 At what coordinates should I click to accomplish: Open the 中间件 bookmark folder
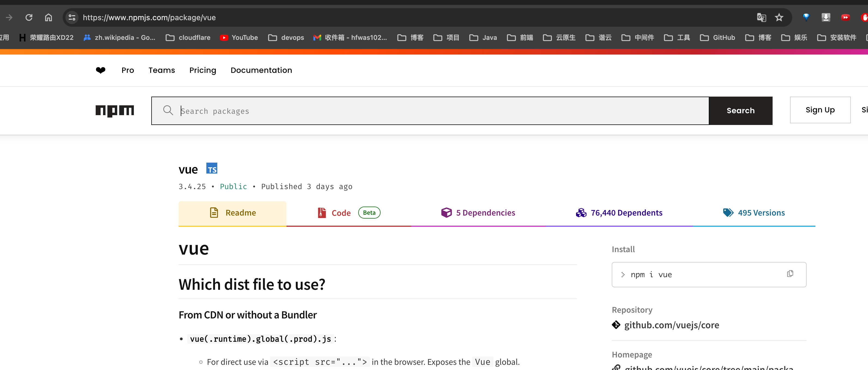[x=638, y=37]
